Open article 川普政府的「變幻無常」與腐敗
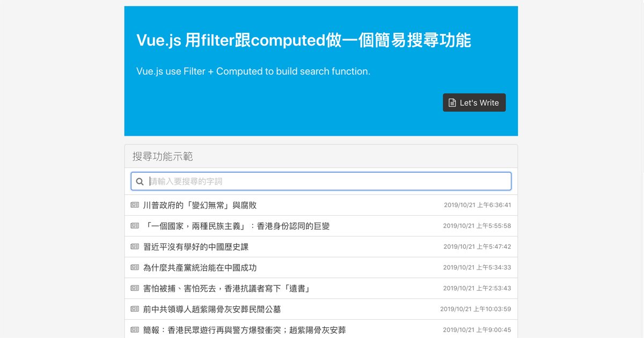The image size is (644, 338). tap(200, 205)
